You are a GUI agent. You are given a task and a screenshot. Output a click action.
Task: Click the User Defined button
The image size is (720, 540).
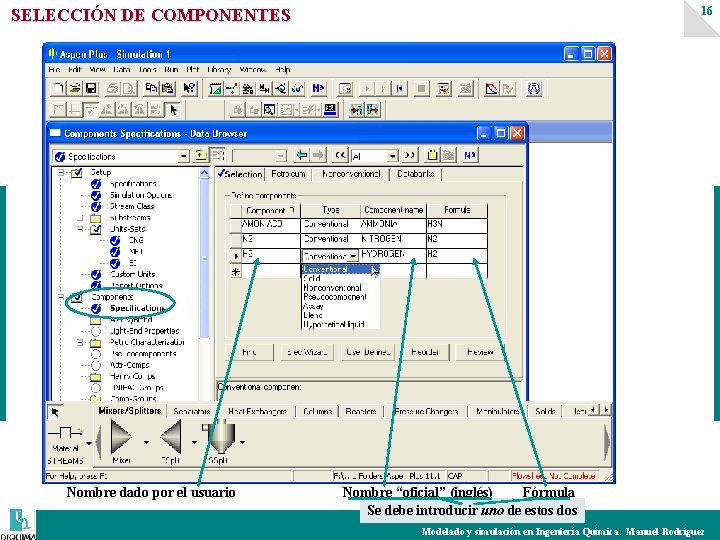[368, 352]
